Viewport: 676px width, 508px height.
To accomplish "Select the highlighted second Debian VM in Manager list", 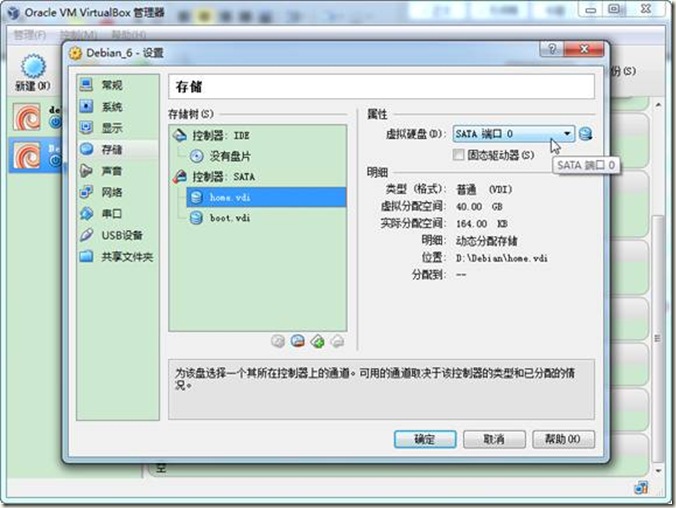I will pos(27,155).
